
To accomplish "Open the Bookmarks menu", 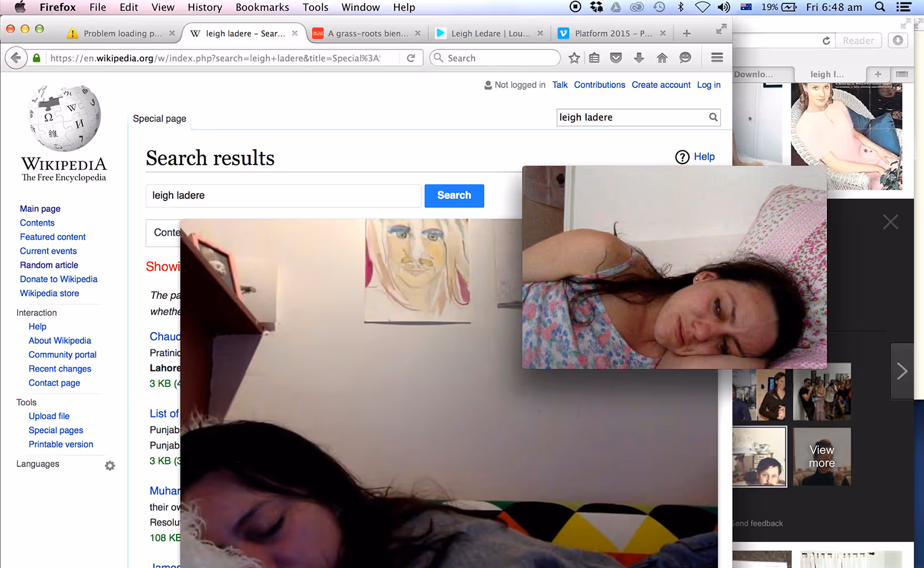I will [262, 7].
